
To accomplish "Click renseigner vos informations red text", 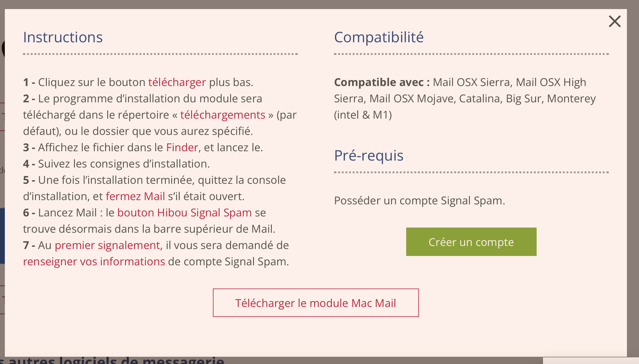I will (94, 261).
